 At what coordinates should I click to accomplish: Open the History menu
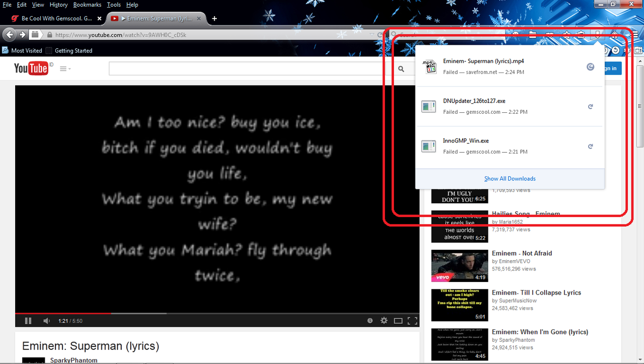[58, 5]
